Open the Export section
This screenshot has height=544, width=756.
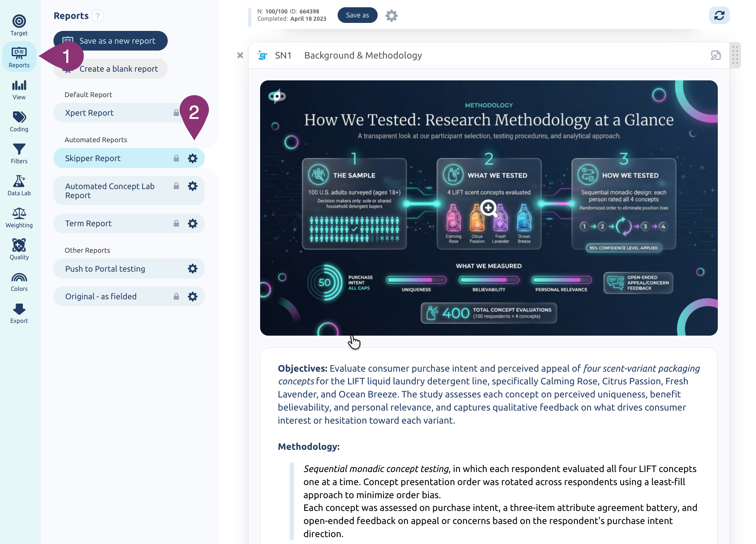pos(19,313)
